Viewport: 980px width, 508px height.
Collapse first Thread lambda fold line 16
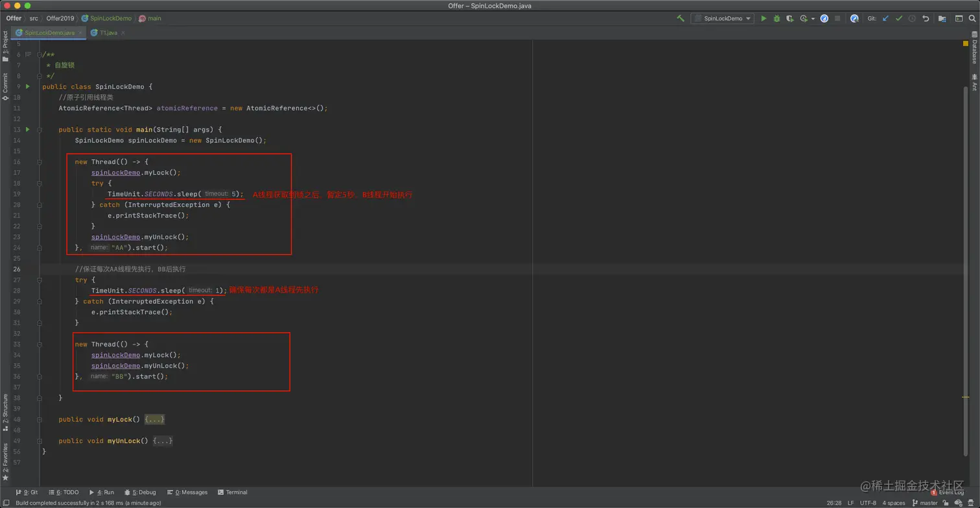click(x=40, y=162)
